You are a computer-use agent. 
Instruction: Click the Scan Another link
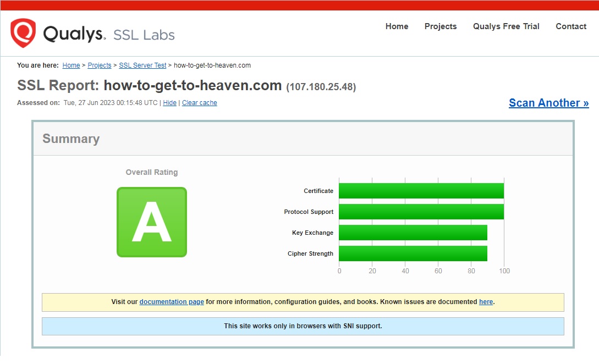548,103
